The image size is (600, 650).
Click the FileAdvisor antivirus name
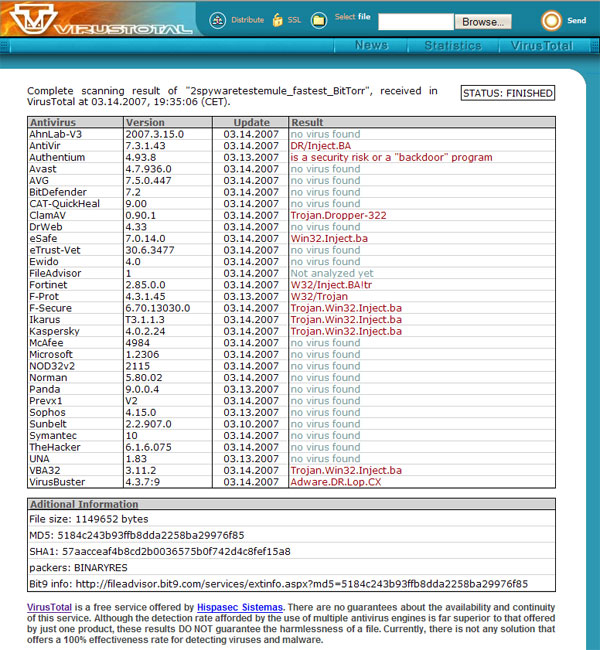pyautogui.click(x=55, y=274)
